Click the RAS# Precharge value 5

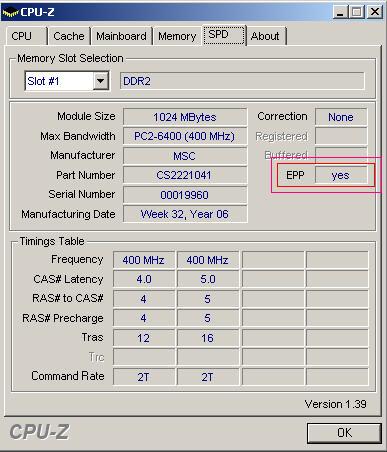[208, 318]
